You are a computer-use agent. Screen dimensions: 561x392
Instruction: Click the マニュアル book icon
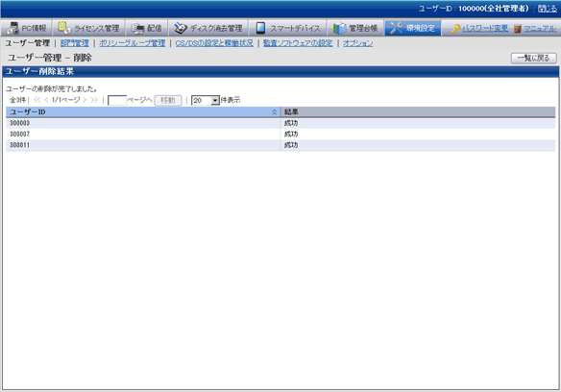coord(518,29)
